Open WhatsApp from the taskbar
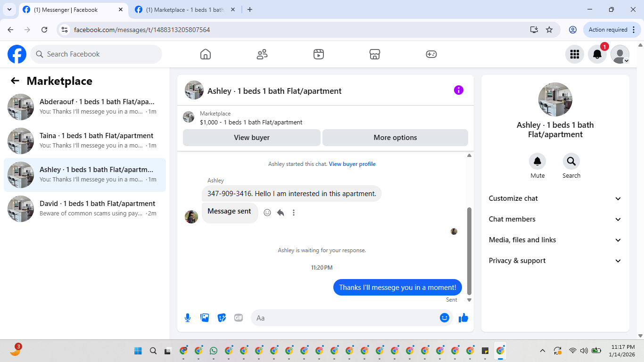Image resolution: width=644 pixels, height=362 pixels. coord(214,351)
